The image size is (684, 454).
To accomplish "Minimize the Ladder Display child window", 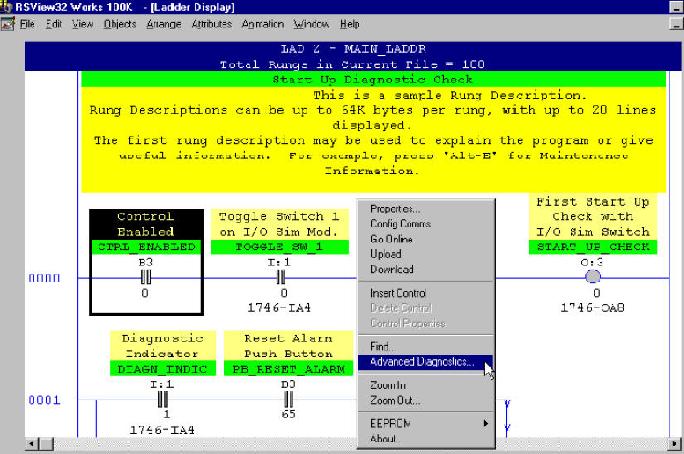I will 676,24.
